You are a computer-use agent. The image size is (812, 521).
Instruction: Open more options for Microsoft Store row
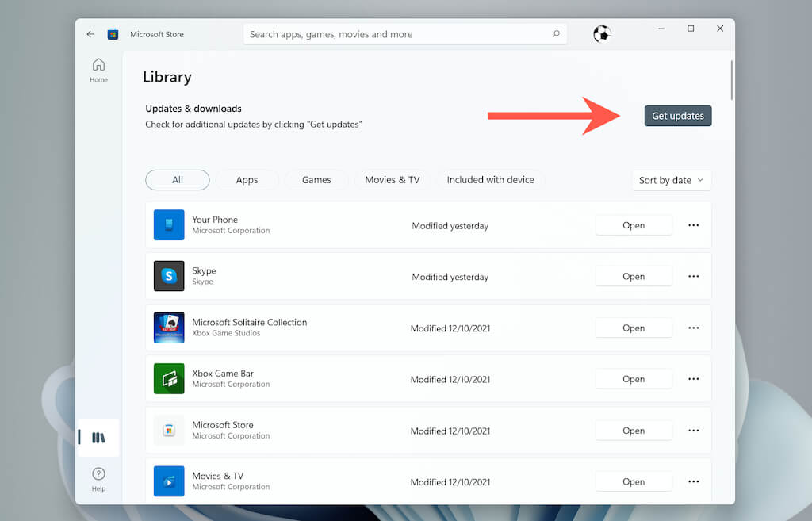tap(693, 431)
